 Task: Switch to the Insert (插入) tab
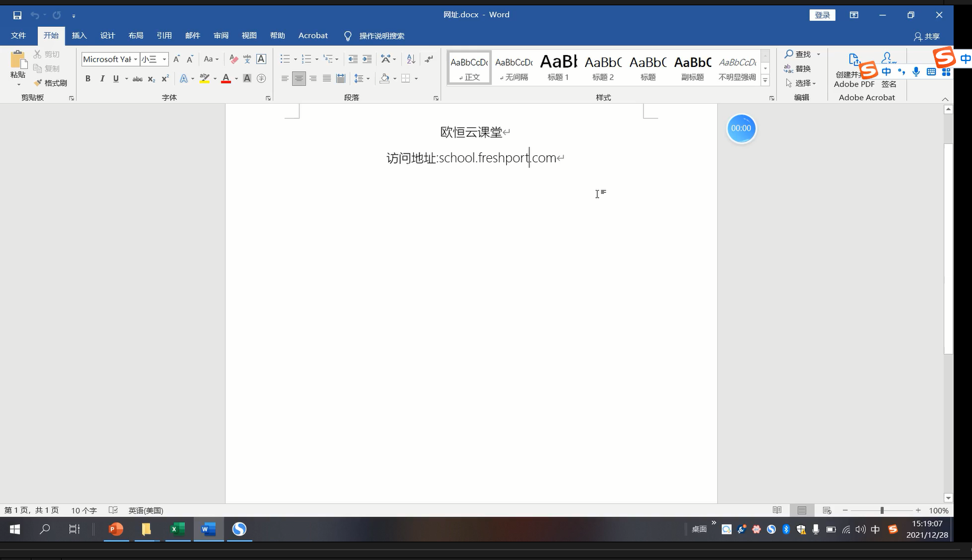pos(79,36)
